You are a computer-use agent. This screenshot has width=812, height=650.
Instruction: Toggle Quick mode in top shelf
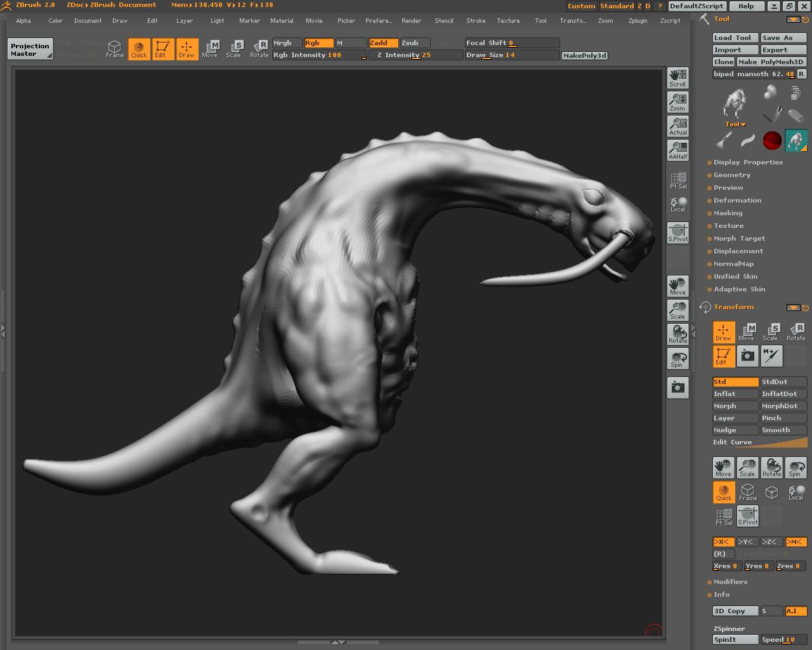139,49
